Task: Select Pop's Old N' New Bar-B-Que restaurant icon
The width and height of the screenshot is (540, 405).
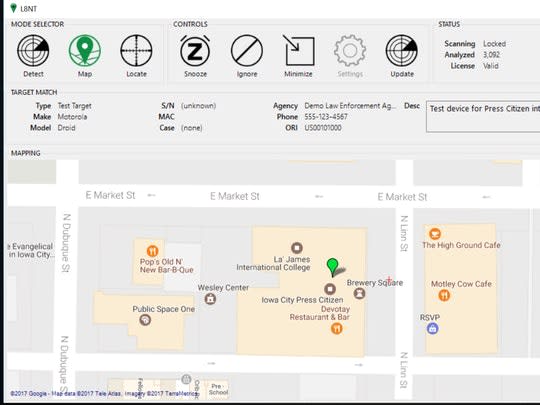Action: tap(152, 251)
